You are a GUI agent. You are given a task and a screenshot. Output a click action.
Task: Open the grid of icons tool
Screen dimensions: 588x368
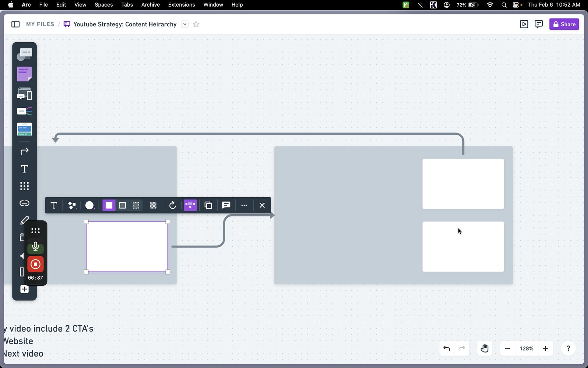coord(24,186)
